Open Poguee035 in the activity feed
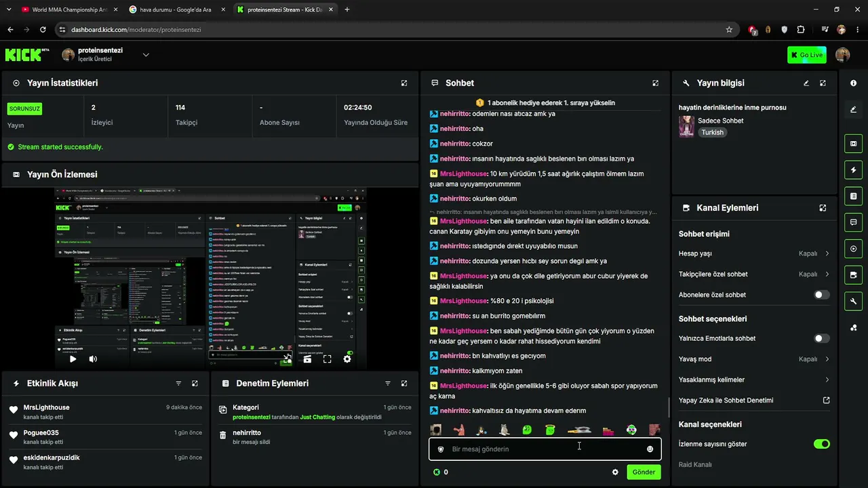Image resolution: width=868 pixels, height=488 pixels. 41,432
